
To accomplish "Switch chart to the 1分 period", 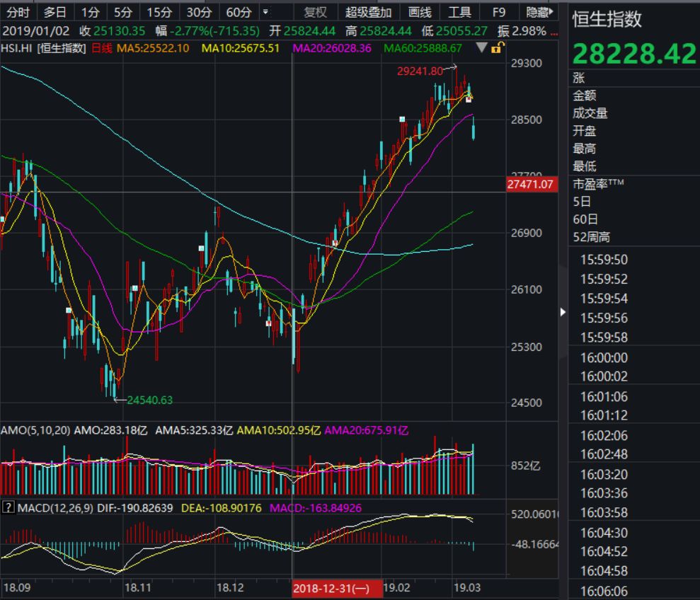I will tap(90, 13).
